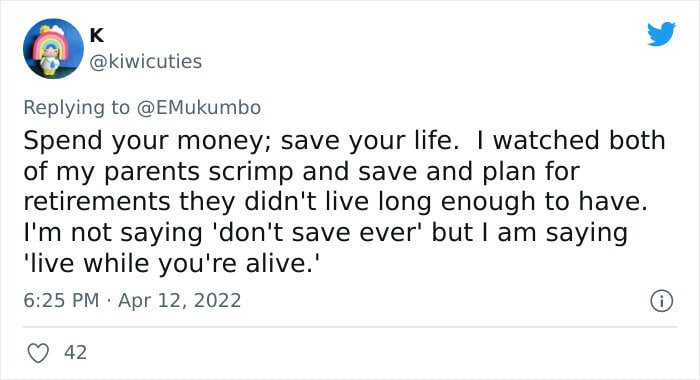
Task: Click the Apr 12, 2022 date
Action: (179, 301)
